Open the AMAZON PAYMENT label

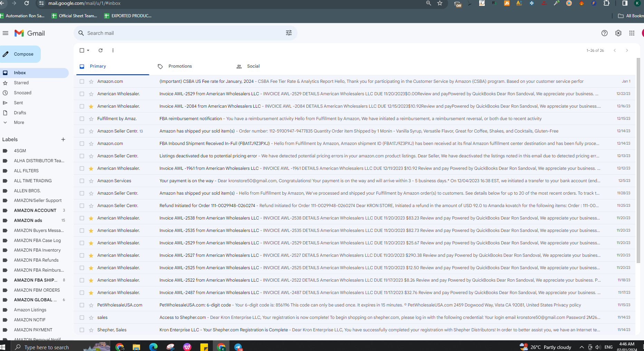[33, 330]
